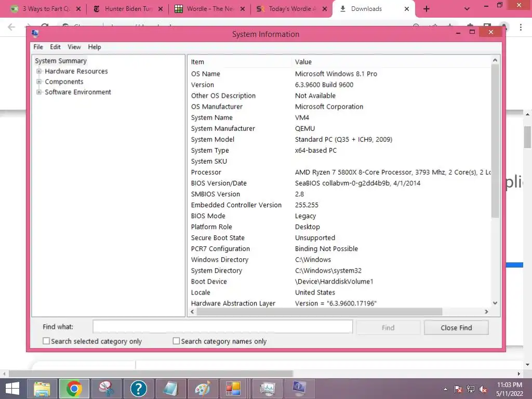The height and width of the screenshot is (399, 532).
Task: Expand the Components node
Action: pos(39,82)
